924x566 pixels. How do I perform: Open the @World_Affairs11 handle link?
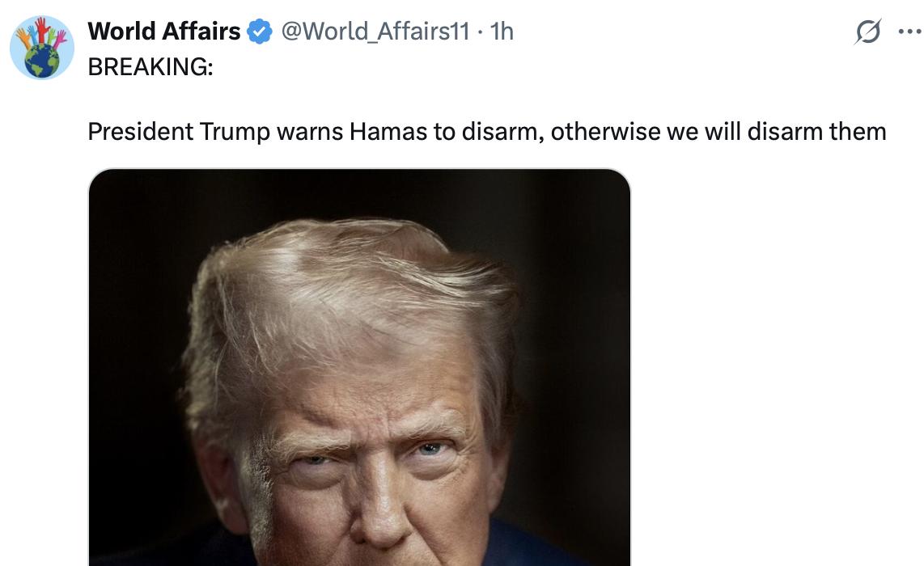pyautogui.click(x=375, y=32)
